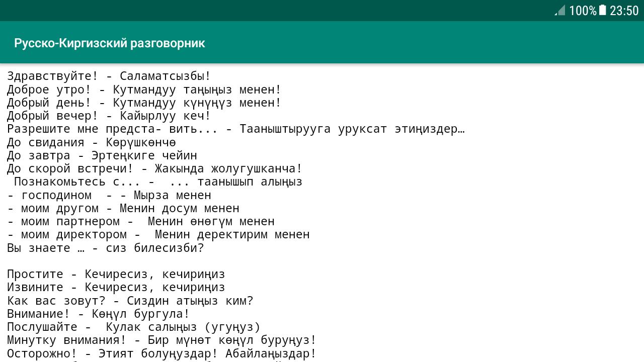Tap the line starting 'Разрешите мне предста- вить...'
The width and height of the screenshot is (644, 362).
(236, 129)
